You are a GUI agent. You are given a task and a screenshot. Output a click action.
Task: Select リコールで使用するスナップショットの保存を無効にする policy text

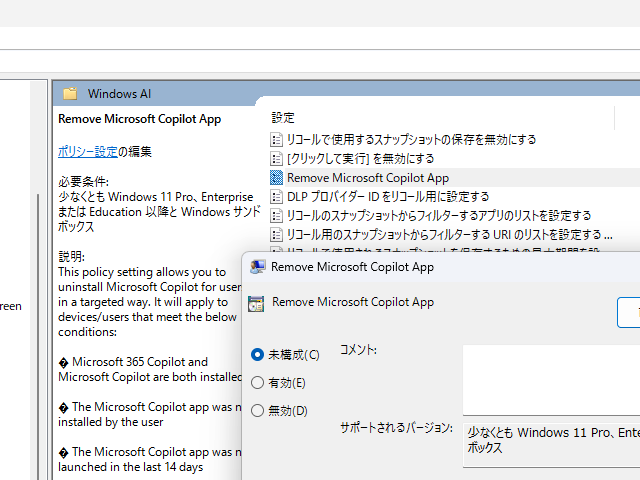[411, 140]
